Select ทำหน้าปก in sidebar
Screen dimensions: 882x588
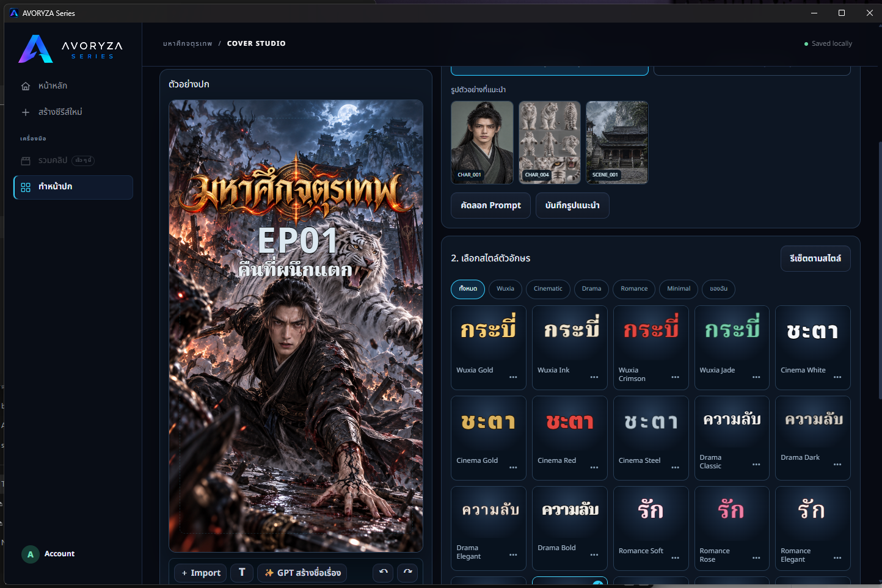point(73,187)
